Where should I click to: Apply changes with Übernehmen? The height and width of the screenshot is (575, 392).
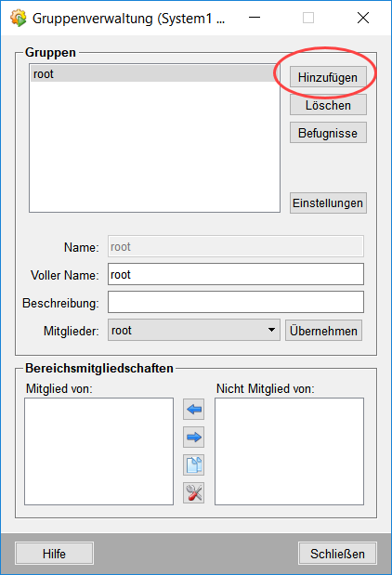point(323,331)
